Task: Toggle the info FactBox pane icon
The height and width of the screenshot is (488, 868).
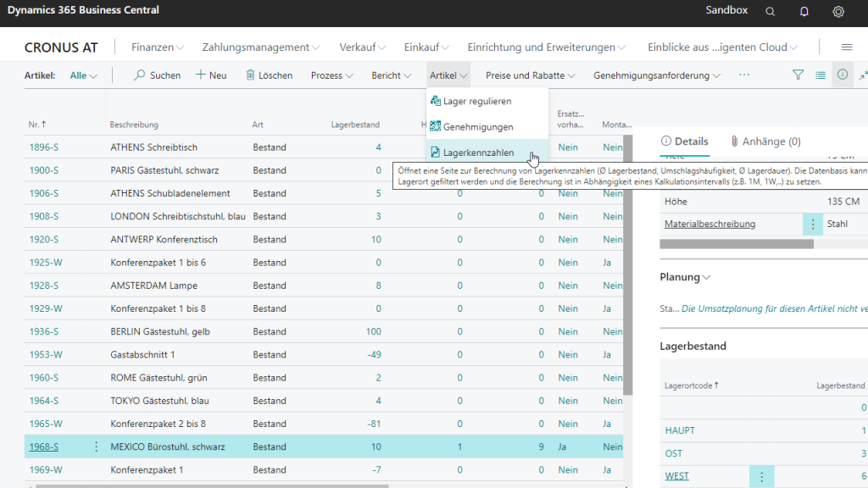Action: (x=843, y=75)
